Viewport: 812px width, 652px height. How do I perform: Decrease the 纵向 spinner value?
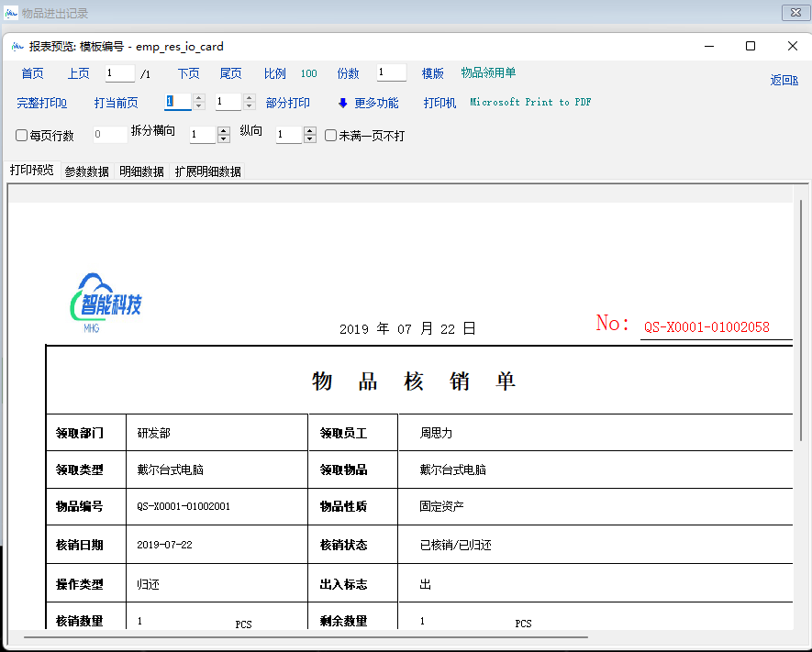[310, 139]
